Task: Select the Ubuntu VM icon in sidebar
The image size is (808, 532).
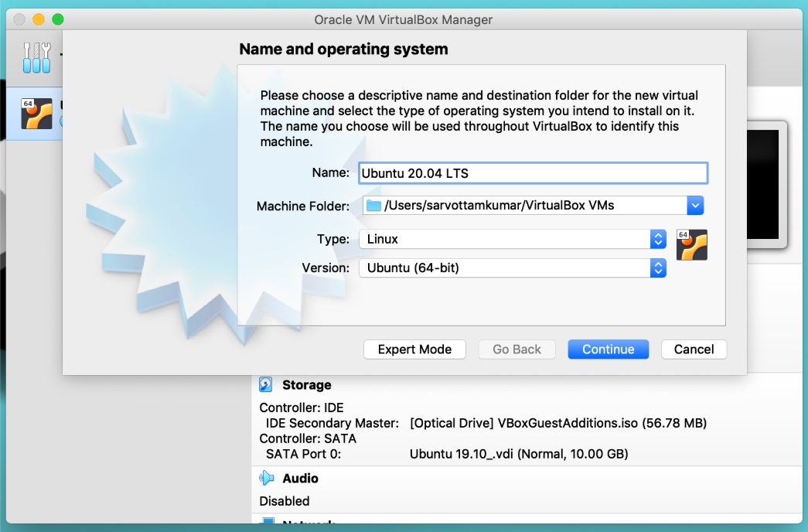Action: point(36,114)
